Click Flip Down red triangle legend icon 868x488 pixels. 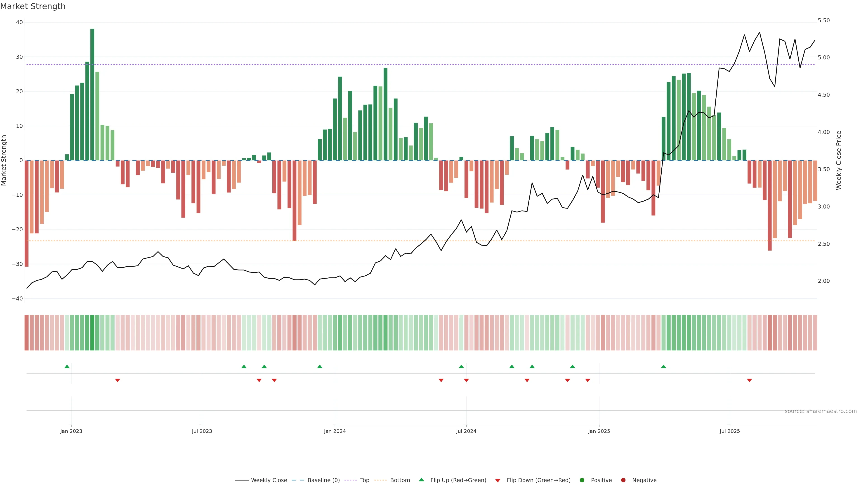click(498, 481)
